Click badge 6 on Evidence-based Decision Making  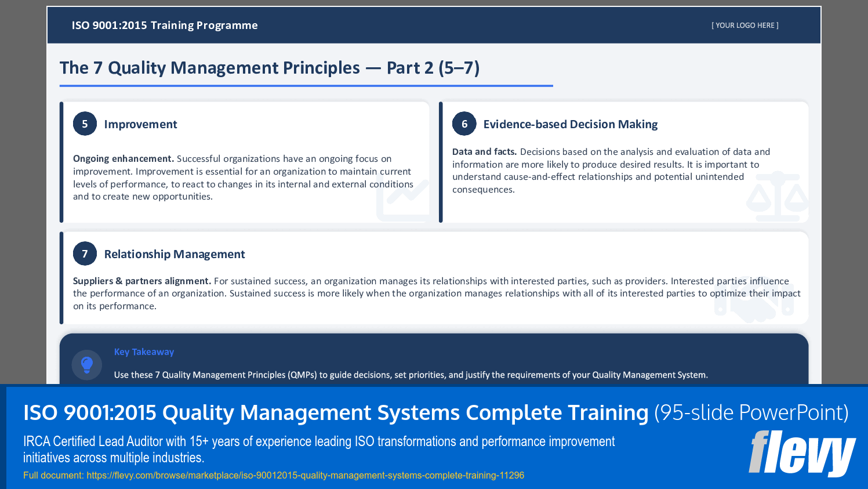pyautogui.click(x=464, y=124)
